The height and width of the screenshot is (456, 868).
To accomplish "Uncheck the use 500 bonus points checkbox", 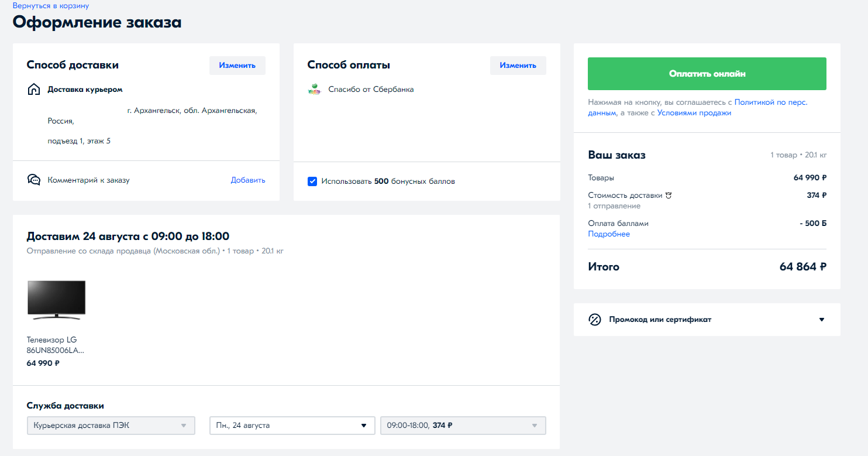I will 312,181.
